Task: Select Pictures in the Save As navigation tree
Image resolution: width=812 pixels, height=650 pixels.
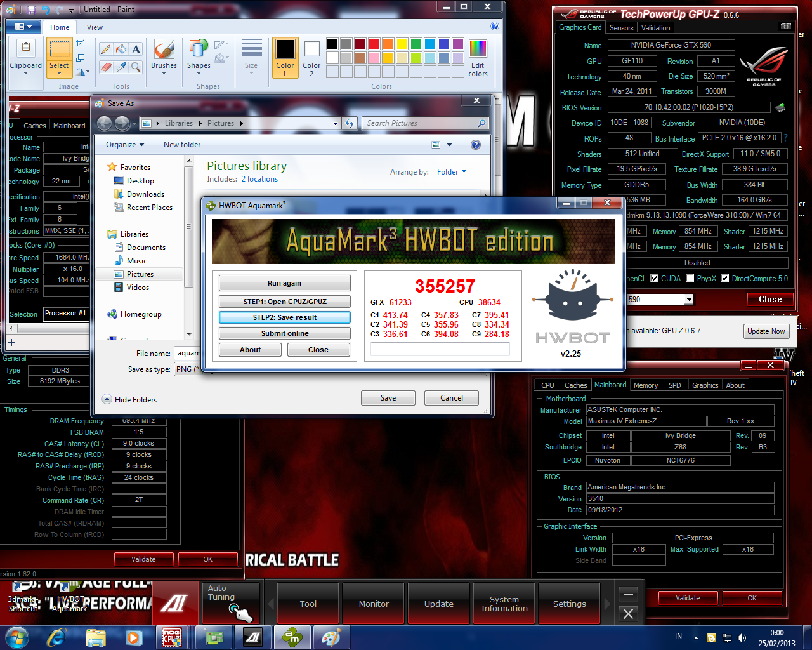Action: click(140, 274)
